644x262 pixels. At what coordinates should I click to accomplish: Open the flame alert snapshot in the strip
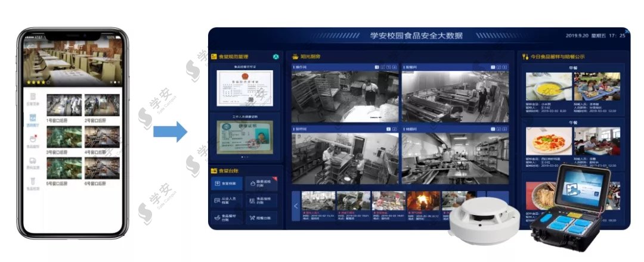[423, 201]
